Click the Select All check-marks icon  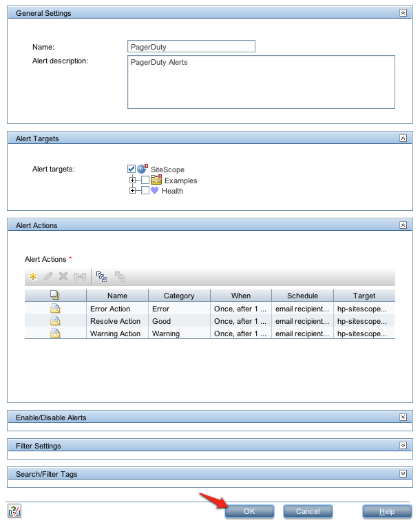pyautogui.click(x=102, y=277)
